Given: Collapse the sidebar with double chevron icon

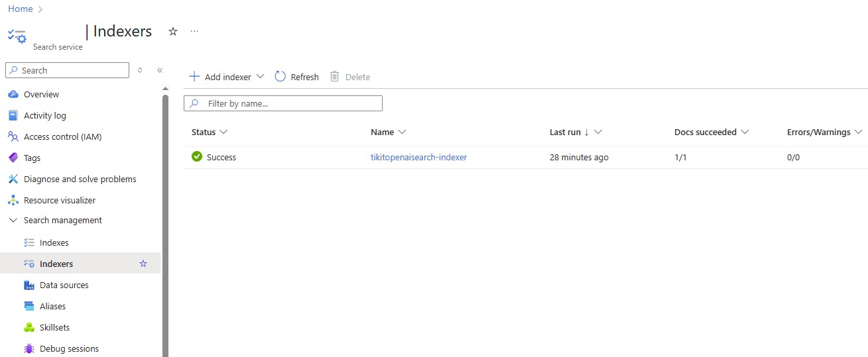Looking at the screenshot, I should [160, 70].
